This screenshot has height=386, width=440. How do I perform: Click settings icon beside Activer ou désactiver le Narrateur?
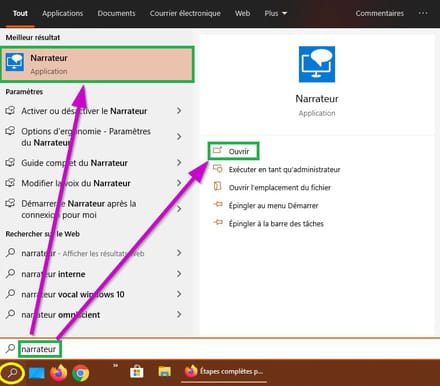10,110
